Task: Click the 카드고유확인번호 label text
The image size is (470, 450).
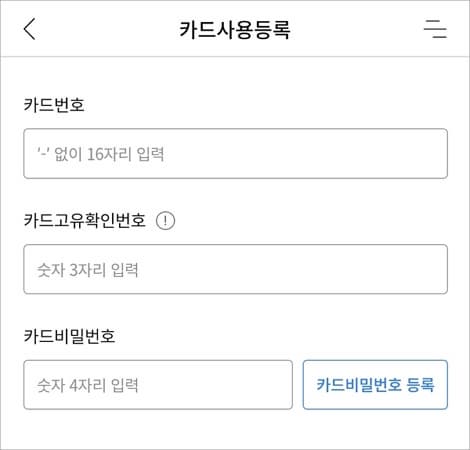Action: [x=85, y=220]
